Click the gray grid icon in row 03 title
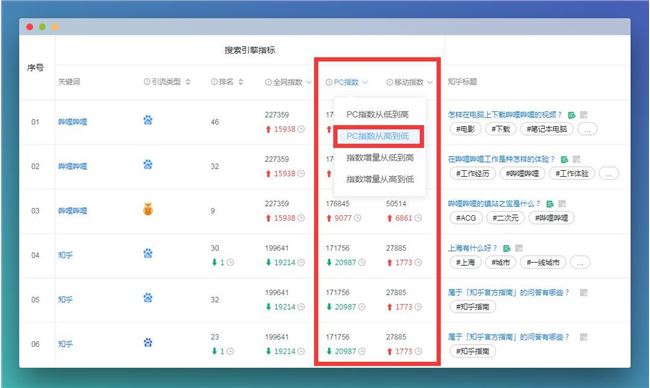650x388 pixels. tap(562, 204)
